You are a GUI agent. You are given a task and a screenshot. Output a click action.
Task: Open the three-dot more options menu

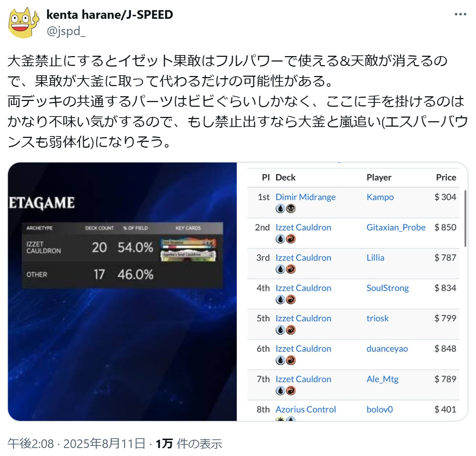coord(460,14)
